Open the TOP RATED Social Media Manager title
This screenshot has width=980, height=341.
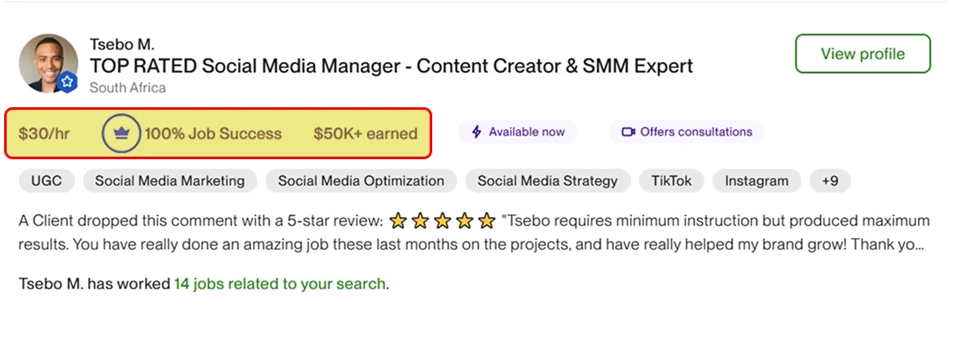[x=391, y=65]
